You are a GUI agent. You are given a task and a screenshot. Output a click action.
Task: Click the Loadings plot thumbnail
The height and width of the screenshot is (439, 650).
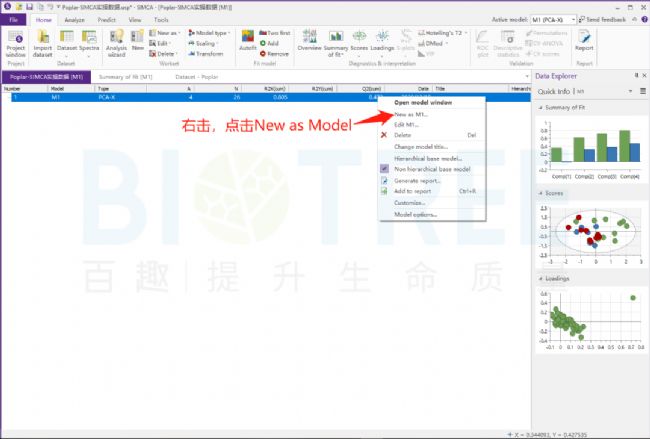point(590,320)
